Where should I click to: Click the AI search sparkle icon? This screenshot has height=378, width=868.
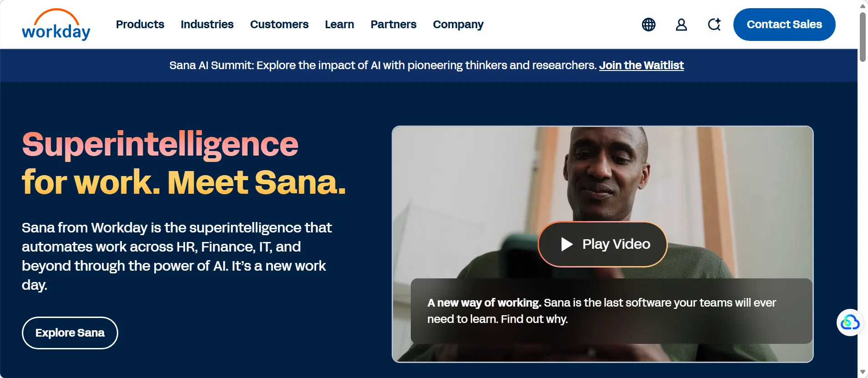tap(714, 25)
